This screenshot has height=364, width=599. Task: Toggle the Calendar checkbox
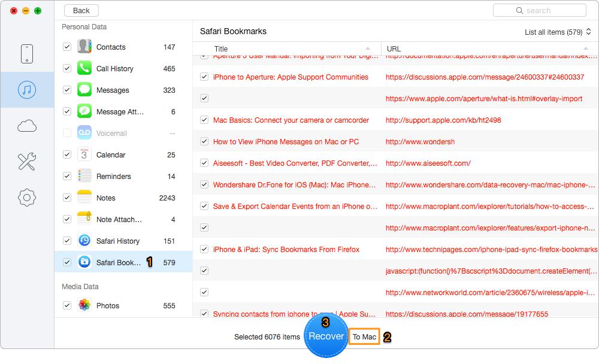pos(67,154)
